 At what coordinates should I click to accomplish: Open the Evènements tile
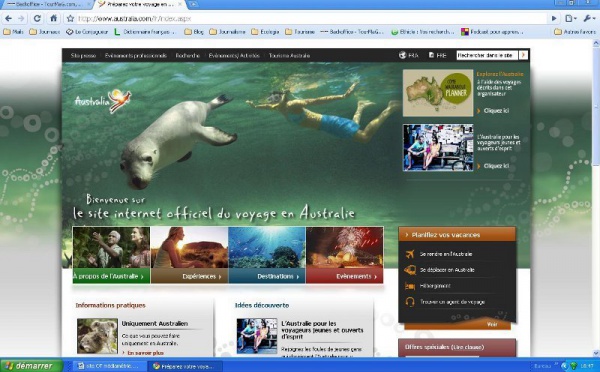(x=344, y=255)
